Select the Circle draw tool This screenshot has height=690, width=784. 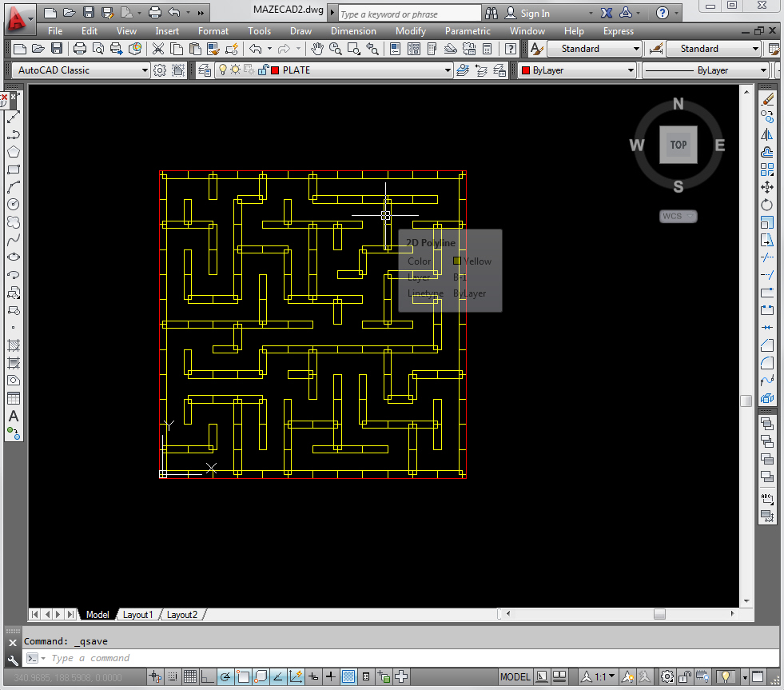coord(14,204)
